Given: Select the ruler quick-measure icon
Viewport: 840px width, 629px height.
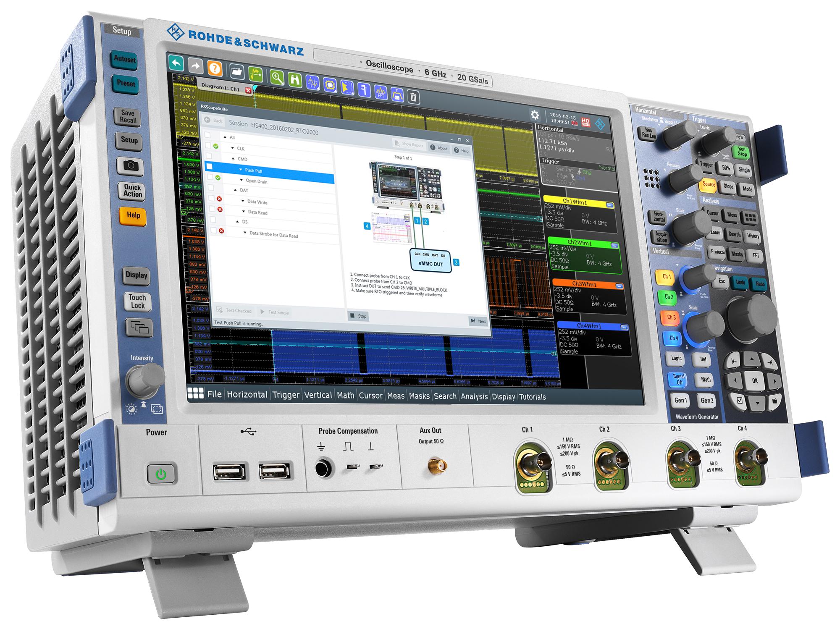Looking at the screenshot, I should click(364, 89).
